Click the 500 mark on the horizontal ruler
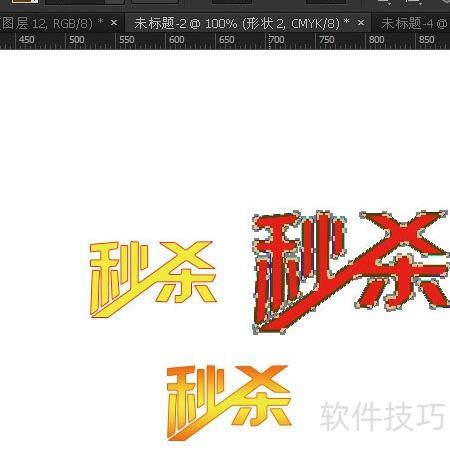The width and height of the screenshot is (450, 450). tap(77, 40)
